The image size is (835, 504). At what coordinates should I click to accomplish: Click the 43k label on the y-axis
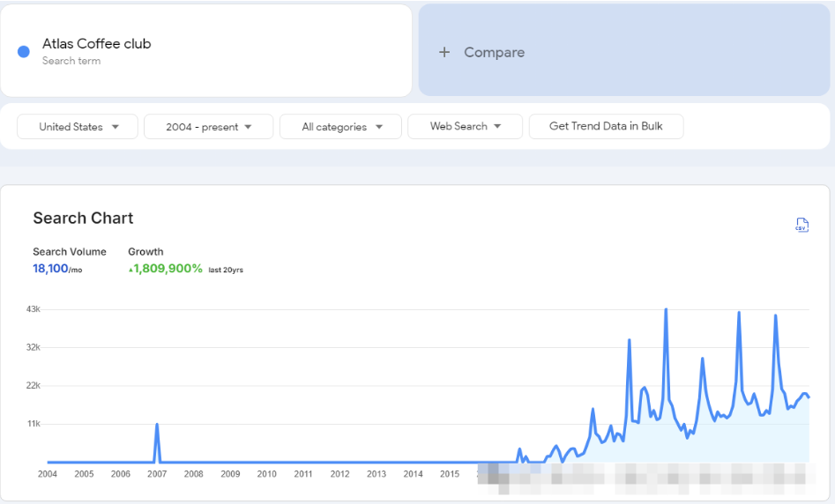coord(32,309)
